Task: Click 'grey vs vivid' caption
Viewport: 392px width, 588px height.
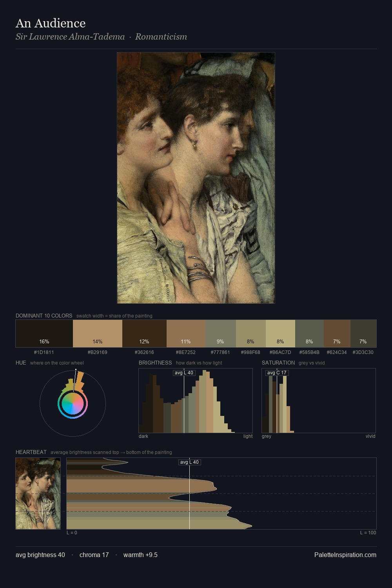Action: (312, 363)
